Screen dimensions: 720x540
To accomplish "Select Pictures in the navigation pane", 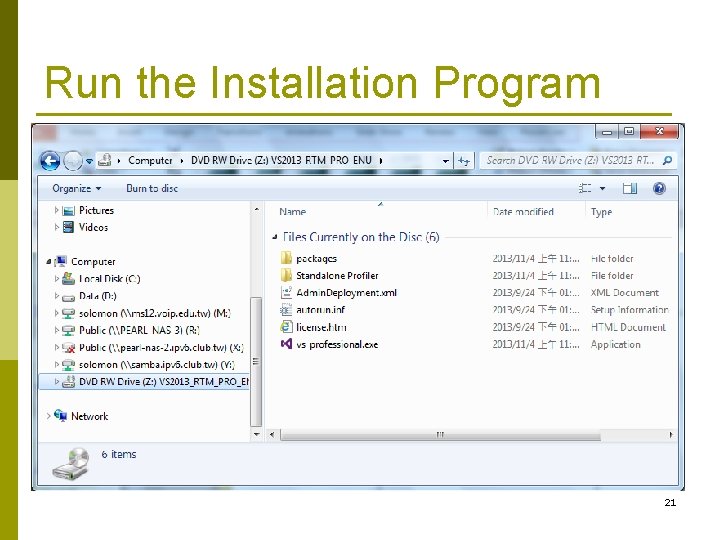I will (x=96, y=210).
